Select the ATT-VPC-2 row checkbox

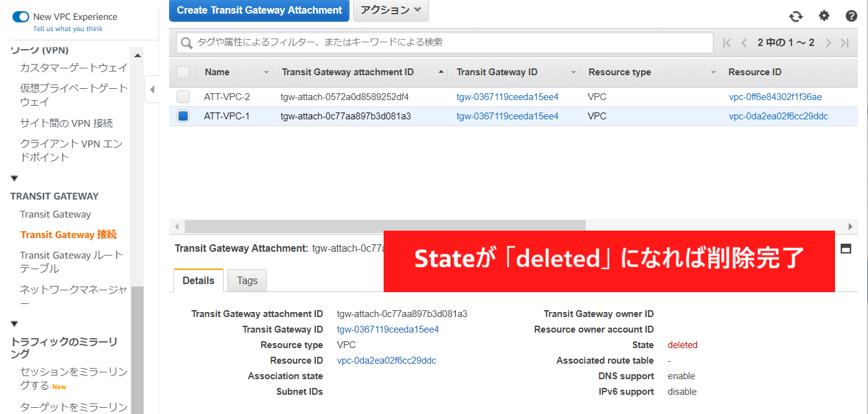tap(183, 97)
